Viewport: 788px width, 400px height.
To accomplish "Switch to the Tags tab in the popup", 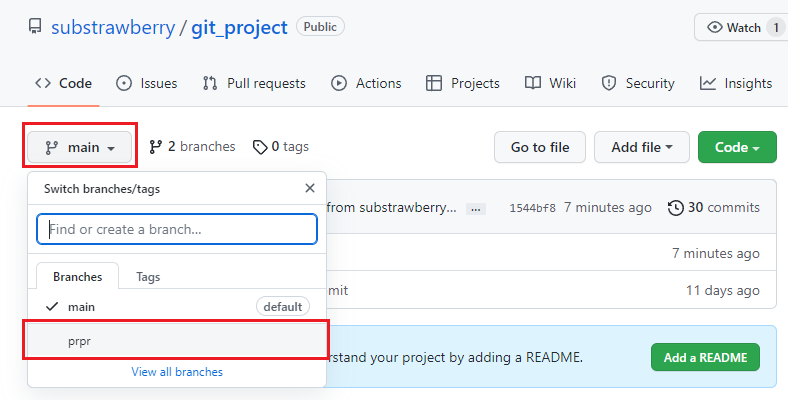I will point(148,277).
